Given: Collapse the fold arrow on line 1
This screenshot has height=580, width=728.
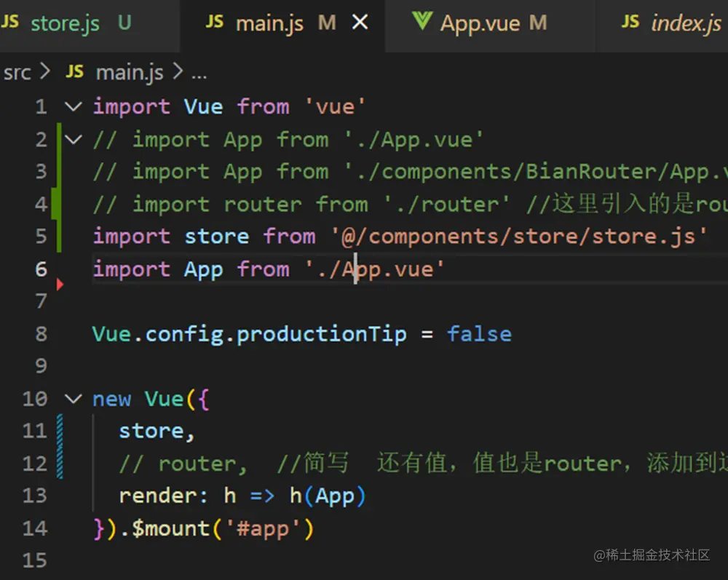Looking at the screenshot, I should coord(74,107).
